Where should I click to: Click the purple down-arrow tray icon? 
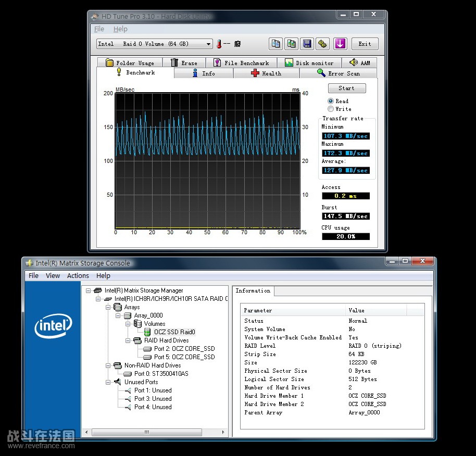click(x=340, y=44)
